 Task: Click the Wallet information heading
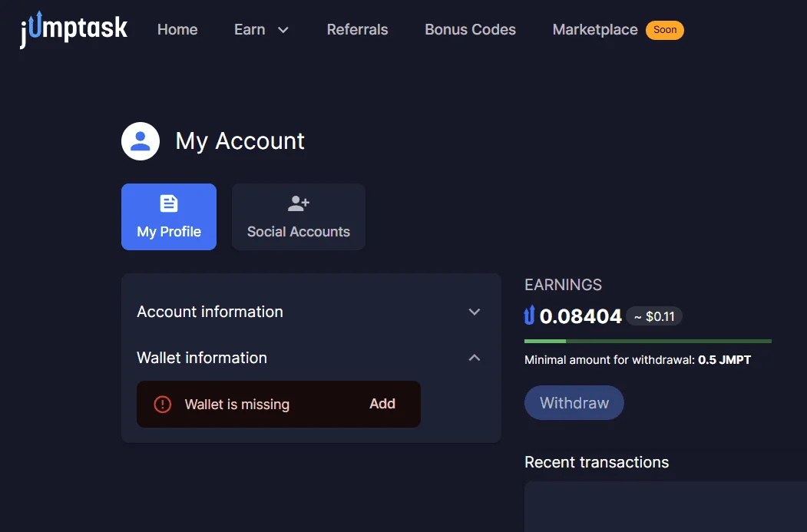coord(202,358)
